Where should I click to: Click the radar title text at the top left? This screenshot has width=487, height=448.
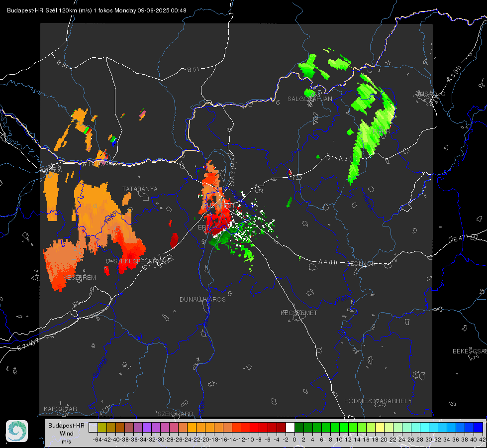97,10
